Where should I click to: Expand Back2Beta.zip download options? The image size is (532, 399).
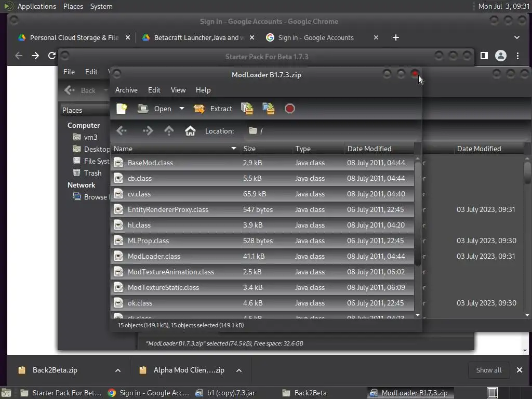[118, 370]
